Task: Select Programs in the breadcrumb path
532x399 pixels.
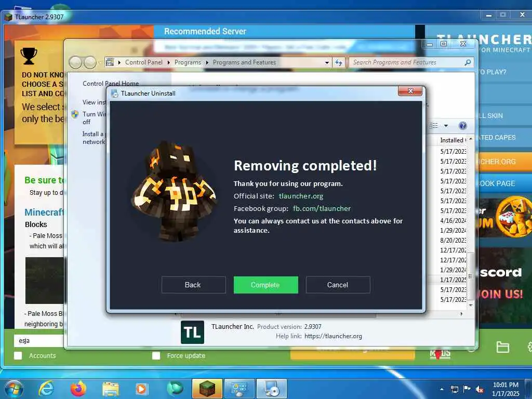Action: [x=188, y=62]
